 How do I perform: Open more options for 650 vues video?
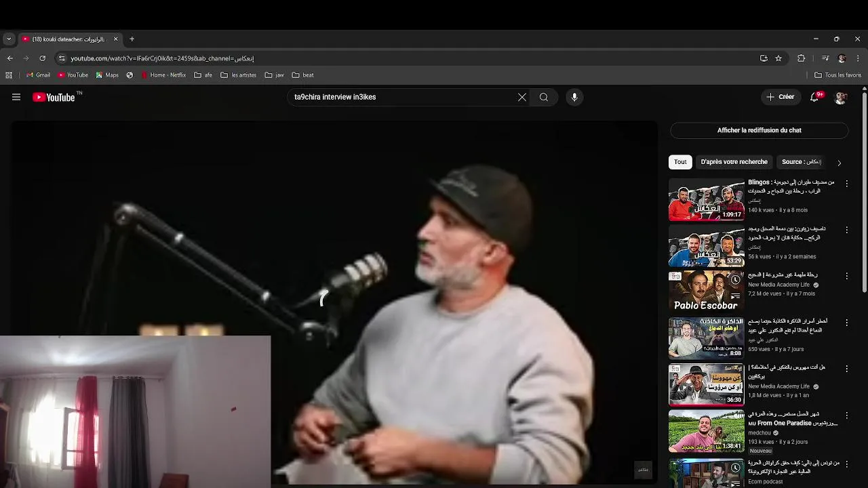coord(846,323)
